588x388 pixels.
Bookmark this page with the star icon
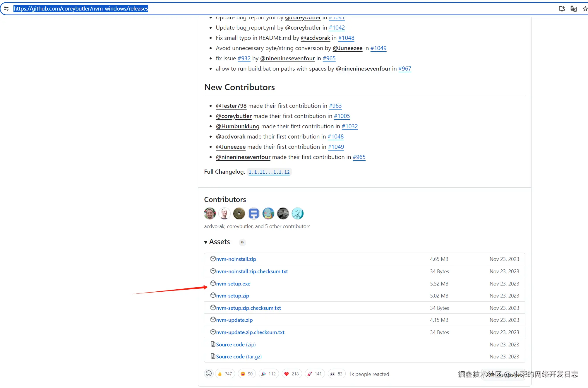585,9
